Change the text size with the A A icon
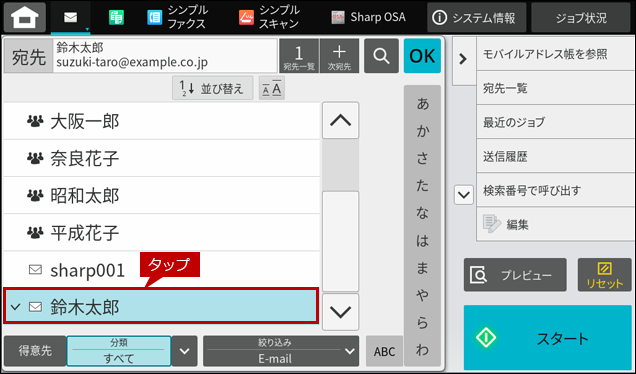 (x=272, y=88)
